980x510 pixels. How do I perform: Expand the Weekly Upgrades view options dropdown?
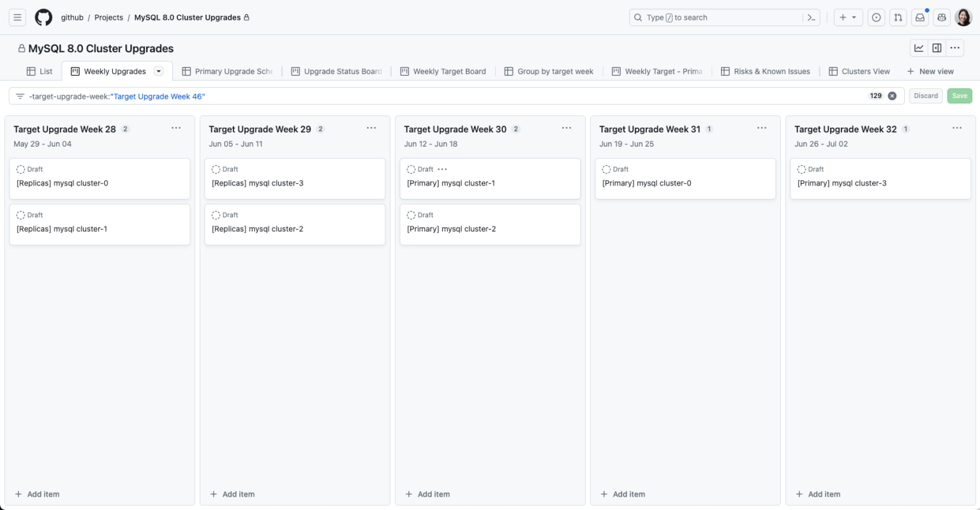click(159, 71)
